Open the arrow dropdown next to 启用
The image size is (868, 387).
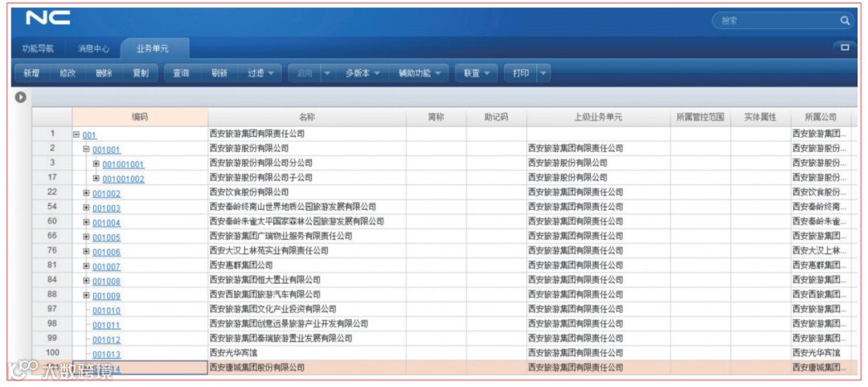click(328, 73)
